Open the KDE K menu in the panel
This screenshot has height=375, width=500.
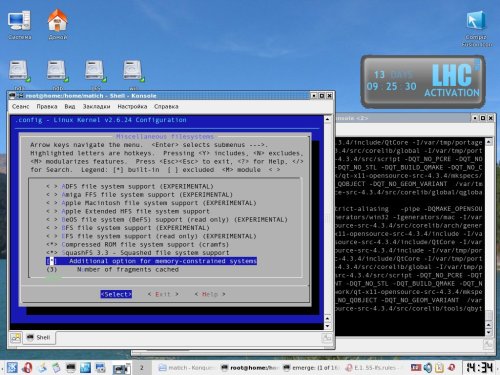click(x=12, y=368)
